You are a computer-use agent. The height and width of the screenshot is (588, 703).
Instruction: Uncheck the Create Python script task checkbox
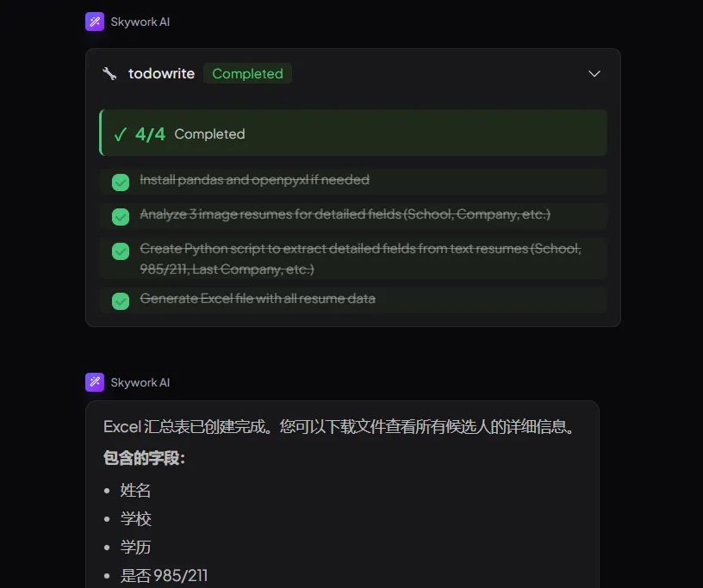click(121, 251)
